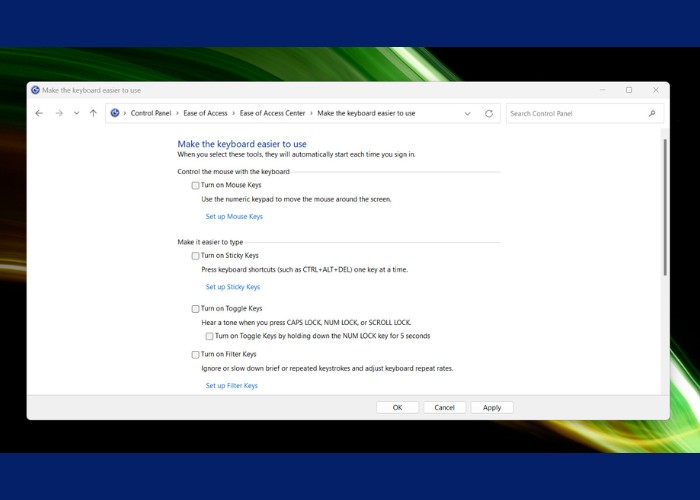This screenshot has height=500, width=700.
Task: Click the search magnifier icon
Action: 652,113
